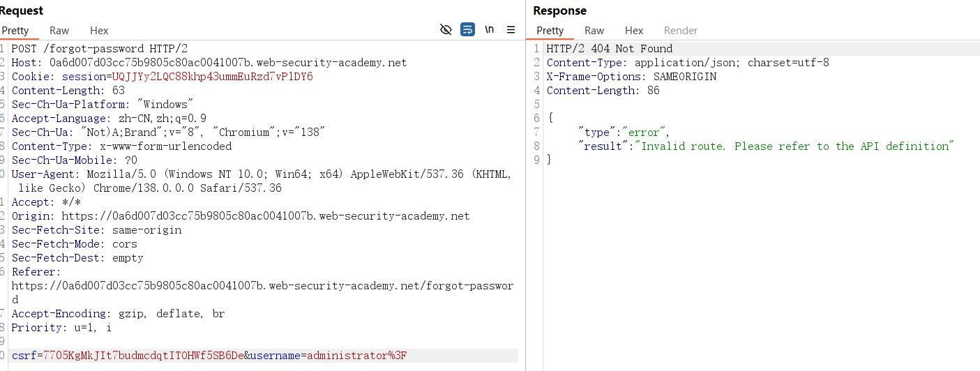
Task: Click the X-Frame-Options: SAMEORIGIN header
Action: click(x=631, y=77)
